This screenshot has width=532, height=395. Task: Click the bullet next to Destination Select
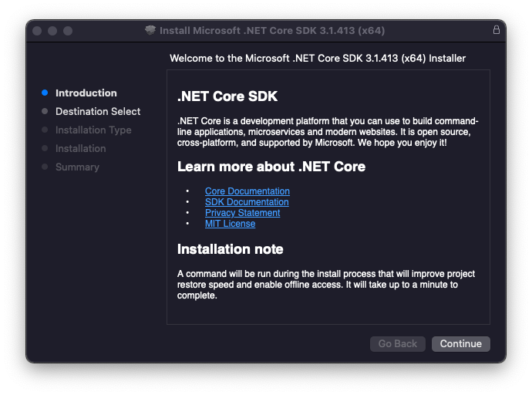click(45, 111)
